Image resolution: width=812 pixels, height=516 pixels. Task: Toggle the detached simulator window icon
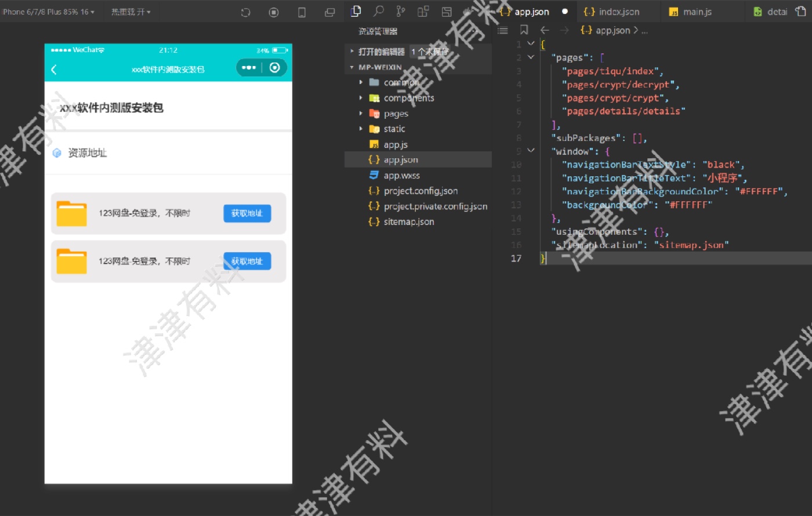coord(329,12)
